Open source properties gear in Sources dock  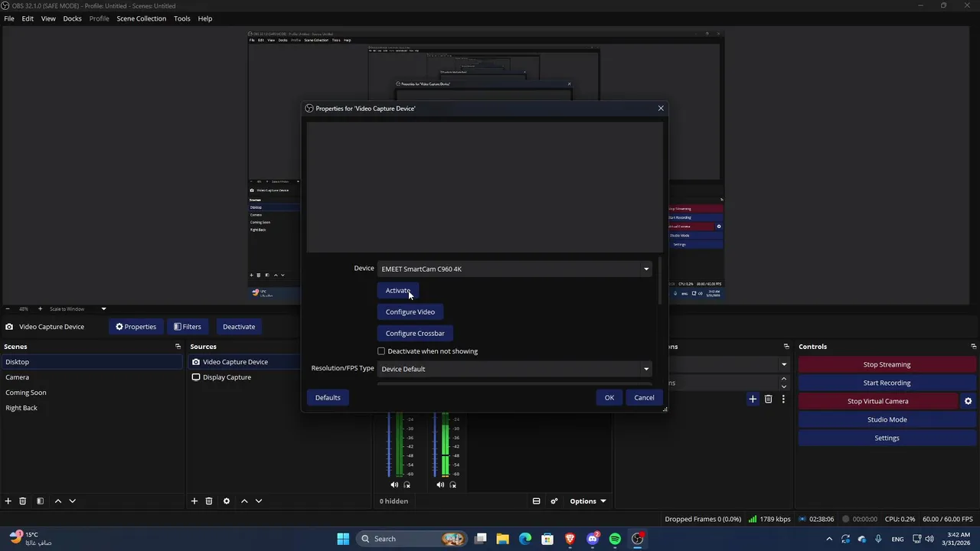click(x=226, y=501)
